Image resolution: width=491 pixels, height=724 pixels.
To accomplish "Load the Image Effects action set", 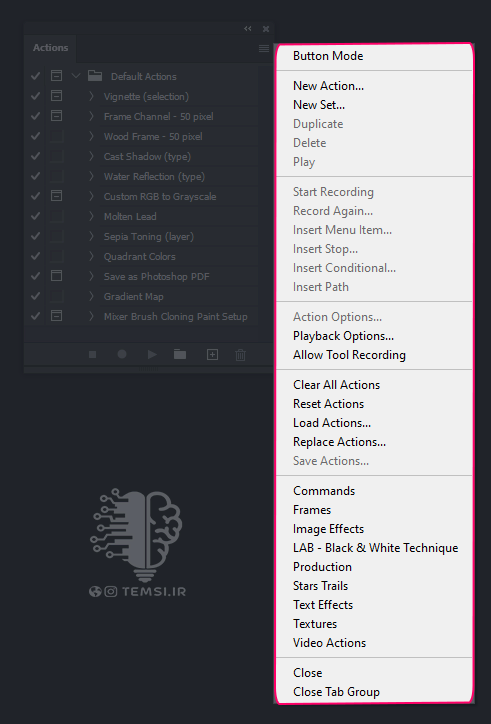I will point(328,529).
